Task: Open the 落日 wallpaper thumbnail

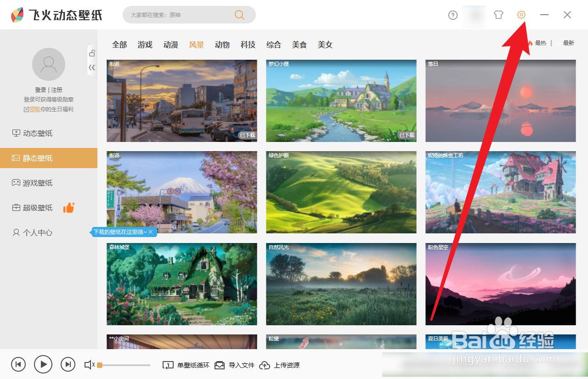Action: click(501, 101)
